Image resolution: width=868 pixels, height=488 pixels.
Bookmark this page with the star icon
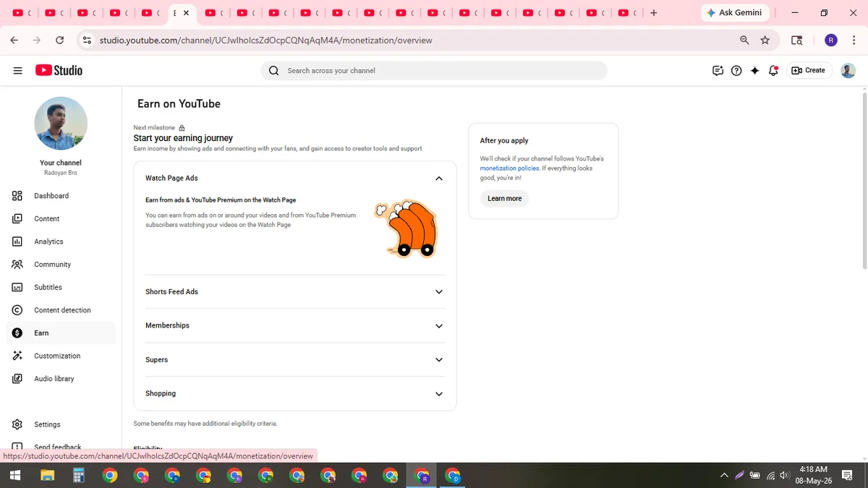point(765,40)
